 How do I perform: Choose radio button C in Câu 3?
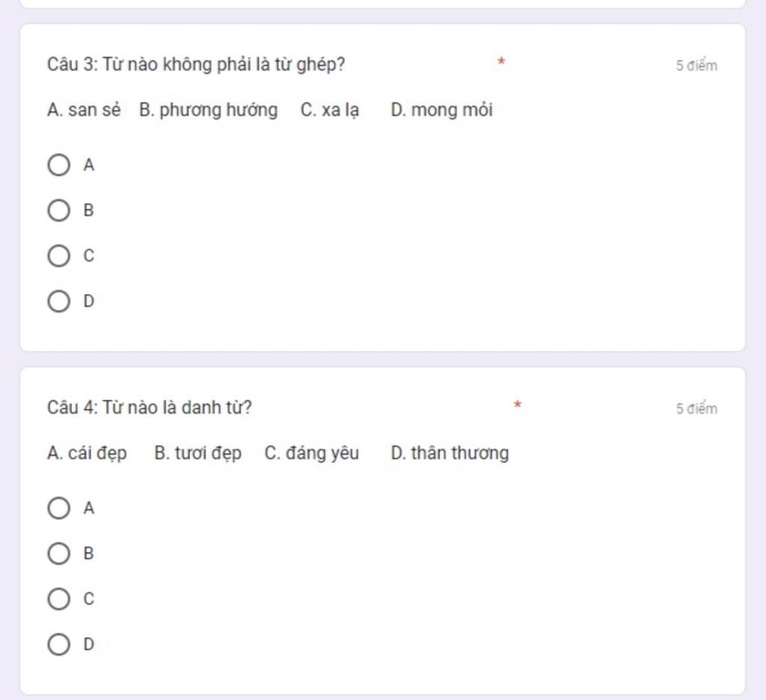(x=58, y=256)
